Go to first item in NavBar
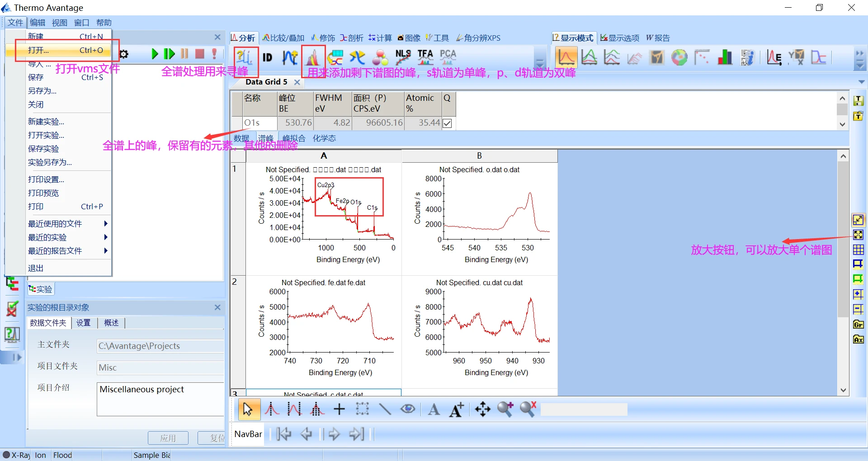This screenshot has width=868, height=461. pos(284,434)
